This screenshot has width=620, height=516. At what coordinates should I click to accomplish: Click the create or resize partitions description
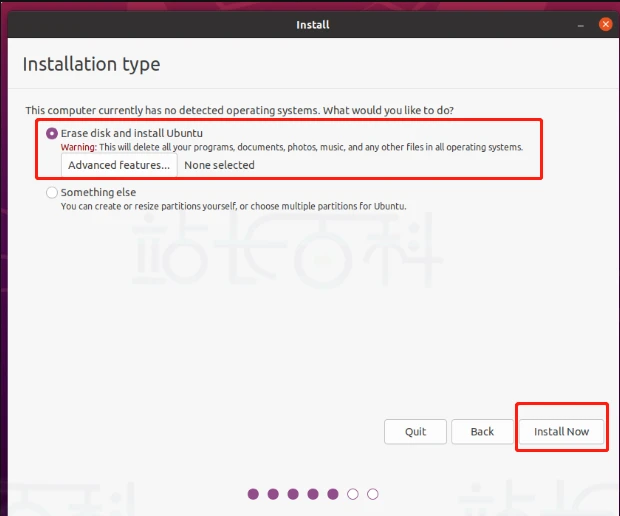(233, 206)
